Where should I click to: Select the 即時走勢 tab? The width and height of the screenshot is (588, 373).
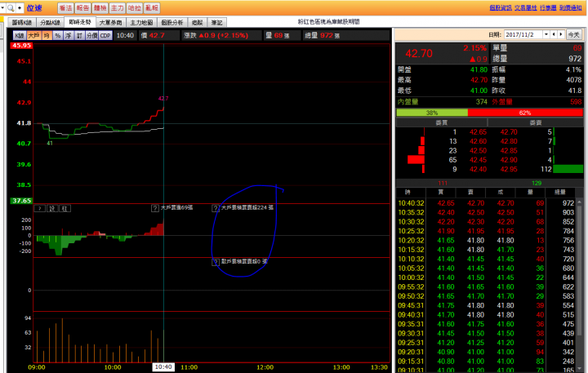tap(80, 22)
